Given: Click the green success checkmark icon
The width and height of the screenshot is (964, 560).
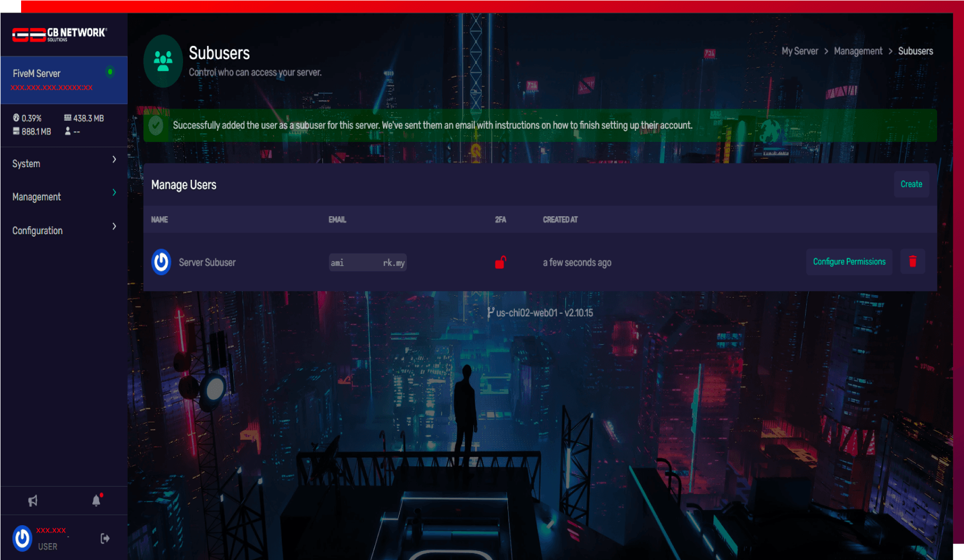Looking at the screenshot, I should click(156, 125).
